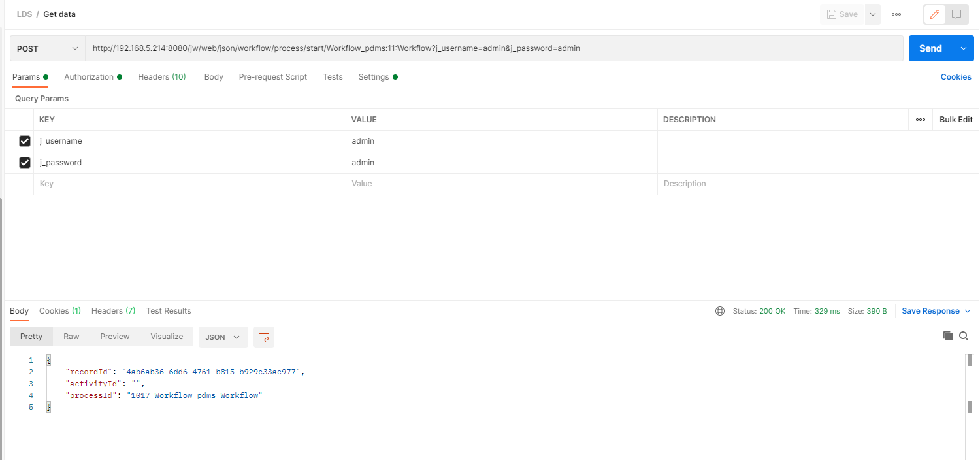Image resolution: width=980 pixels, height=460 pixels.
Task: Search response with magnifier icon
Action: coord(964,336)
